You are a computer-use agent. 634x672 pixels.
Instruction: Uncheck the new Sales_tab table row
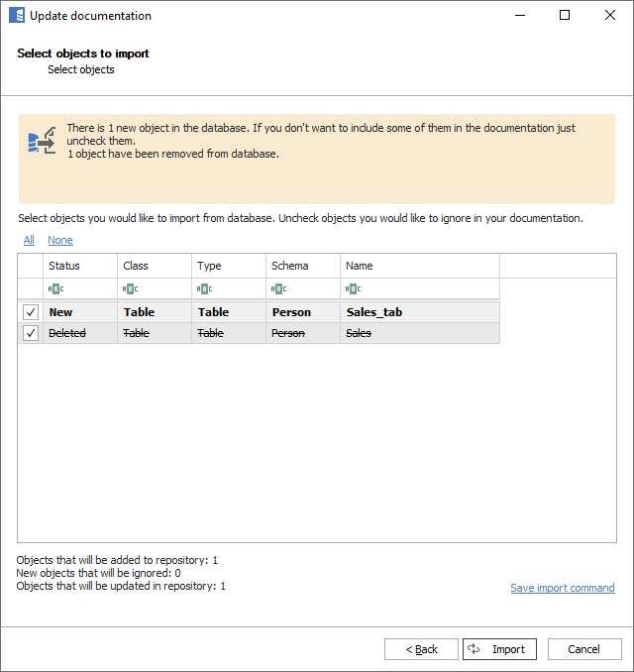[x=31, y=312]
